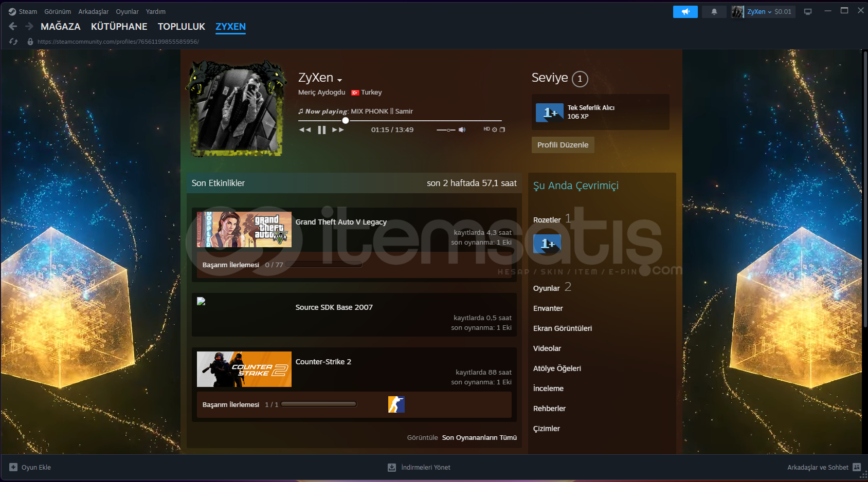Click the Tek Seferlik Alıcı badge icon
Image resolution: width=868 pixels, height=482 pixels.
(x=550, y=113)
